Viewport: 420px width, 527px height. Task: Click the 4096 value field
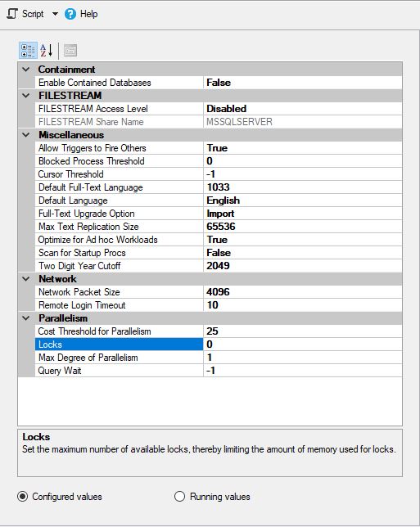303,291
